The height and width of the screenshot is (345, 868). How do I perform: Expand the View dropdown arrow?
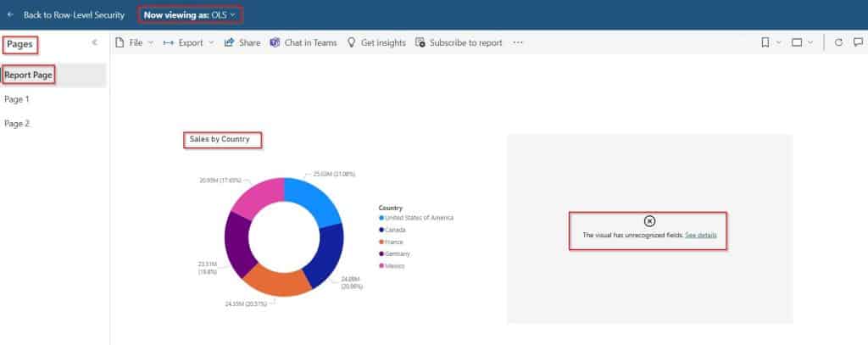[x=810, y=42]
